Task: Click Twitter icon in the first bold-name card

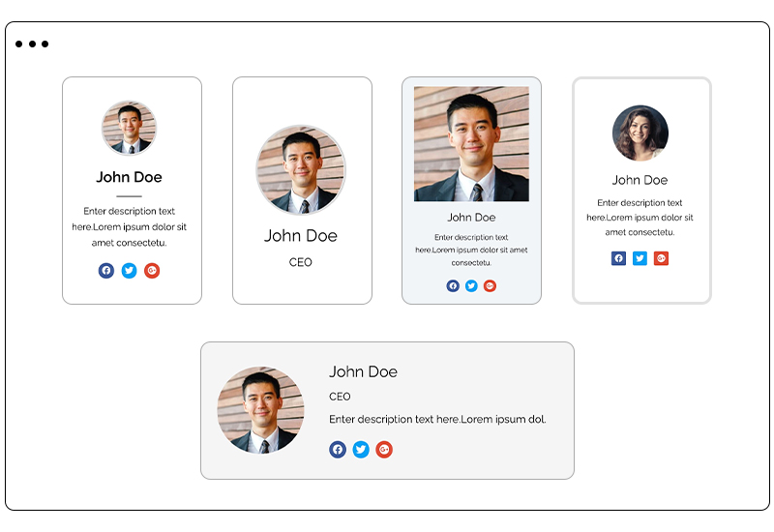Action: pyautogui.click(x=129, y=271)
